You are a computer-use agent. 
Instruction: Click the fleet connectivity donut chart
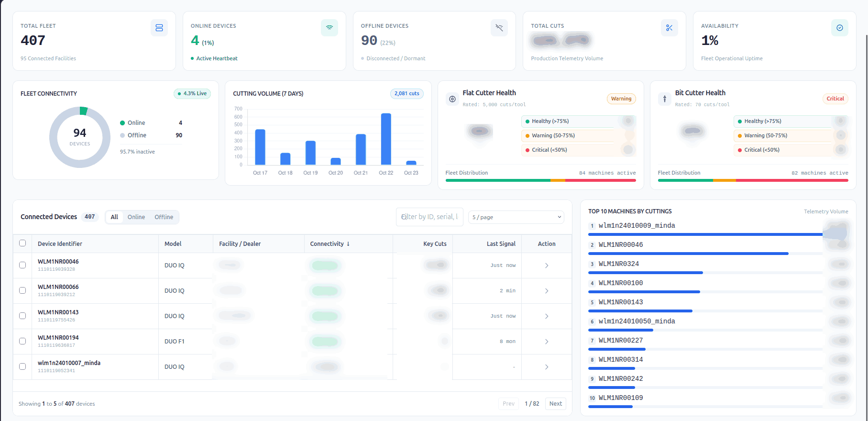point(80,137)
